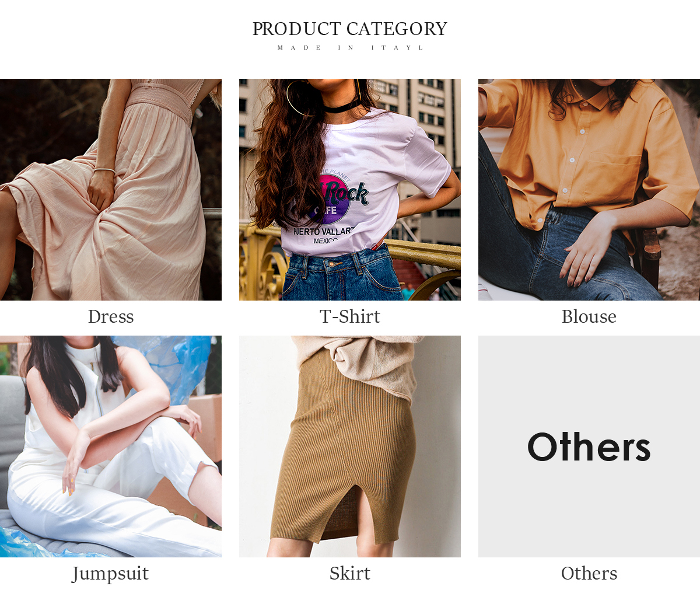Click the orange shirt pocket in Blouse photo
The width and height of the screenshot is (700, 607).
coord(612,178)
